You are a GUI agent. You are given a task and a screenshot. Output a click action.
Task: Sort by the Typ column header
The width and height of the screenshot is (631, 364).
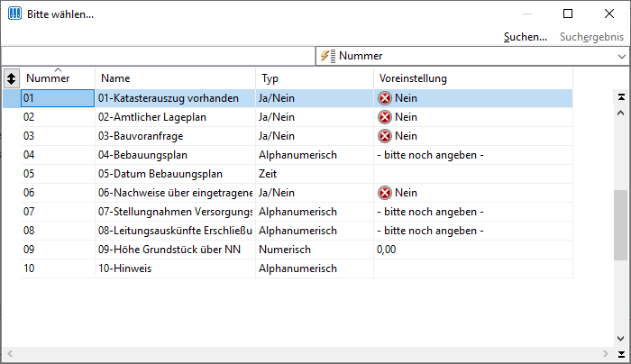(x=315, y=78)
